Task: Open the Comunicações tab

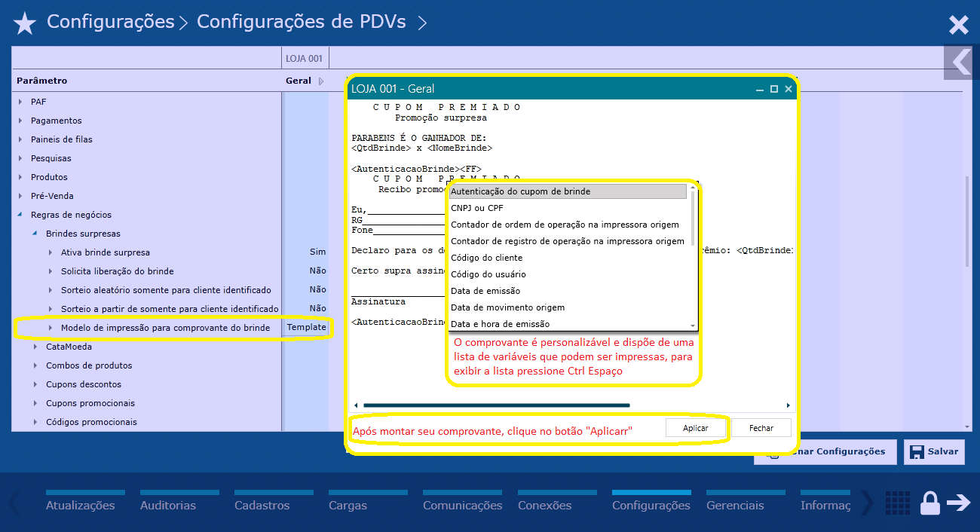Action: 462,505
